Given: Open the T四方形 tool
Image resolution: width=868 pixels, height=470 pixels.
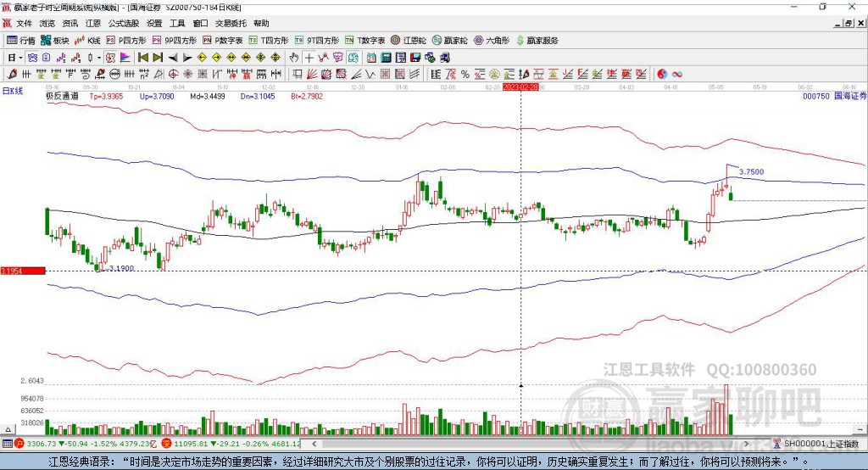Looking at the screenshot, I should pyautogui.click(x=269, y=41).
